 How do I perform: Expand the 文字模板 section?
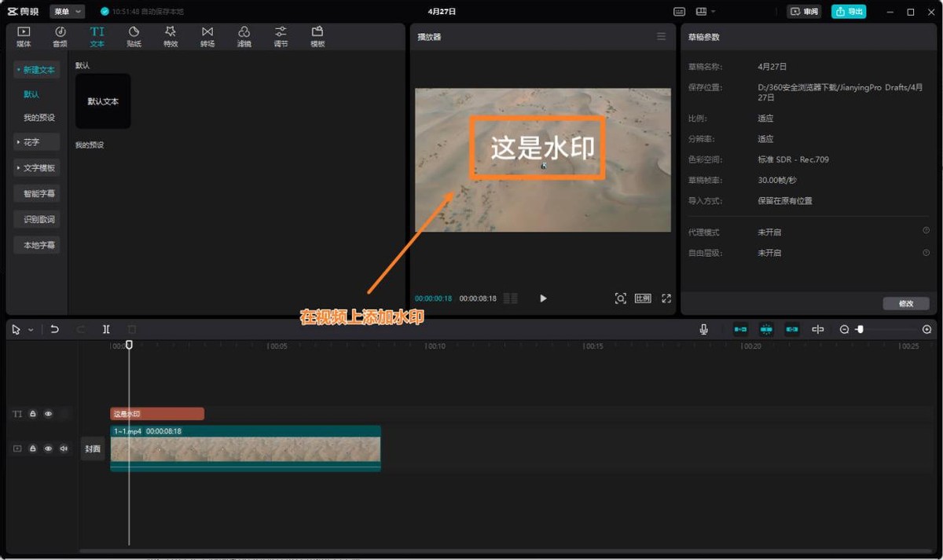[36, 167]
